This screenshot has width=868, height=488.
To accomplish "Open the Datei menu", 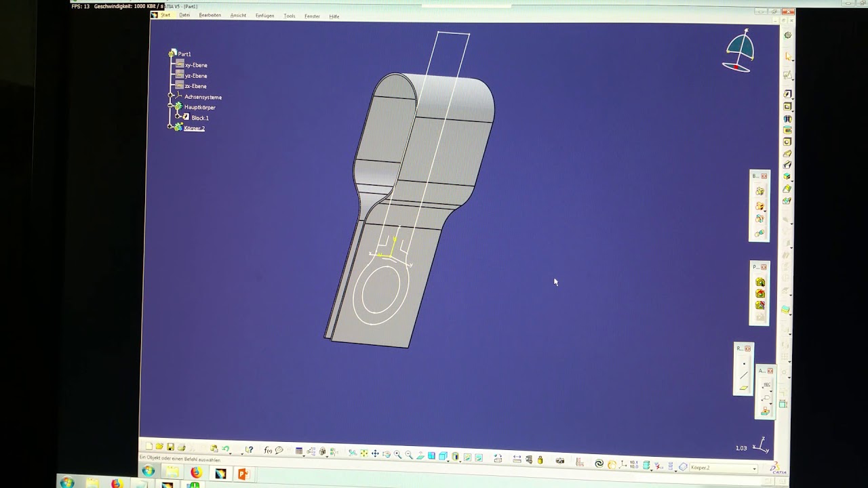I will tap(184, 15).
